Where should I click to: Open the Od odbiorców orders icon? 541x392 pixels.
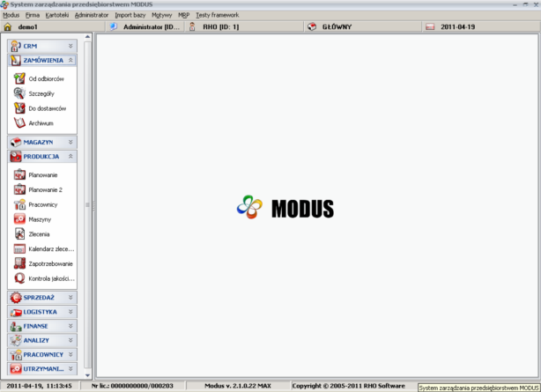19,78
